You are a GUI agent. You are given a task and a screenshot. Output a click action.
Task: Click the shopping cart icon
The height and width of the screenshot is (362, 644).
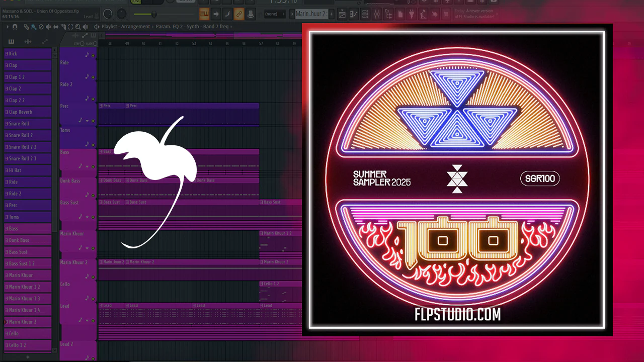[x=446, y=14]
